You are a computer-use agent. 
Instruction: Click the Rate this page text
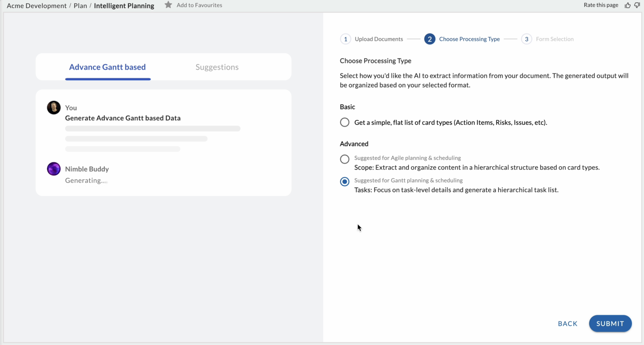tap(601, 5)
